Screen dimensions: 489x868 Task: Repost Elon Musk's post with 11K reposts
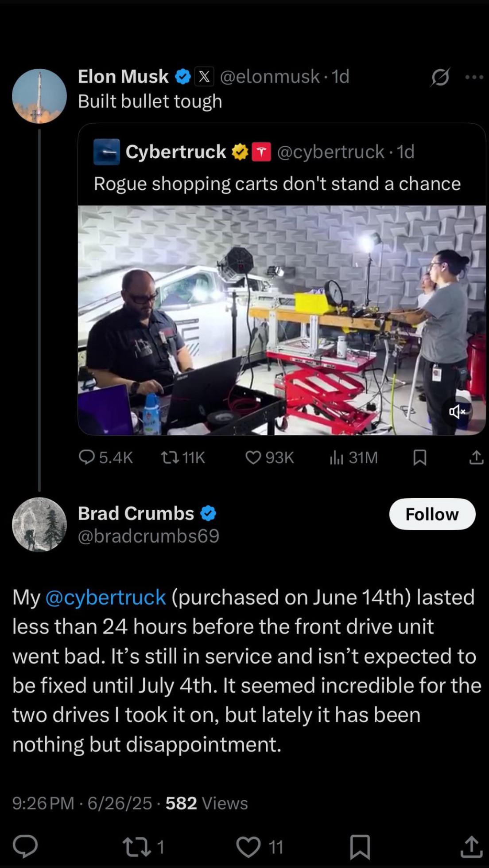click(x=182, y=457)
